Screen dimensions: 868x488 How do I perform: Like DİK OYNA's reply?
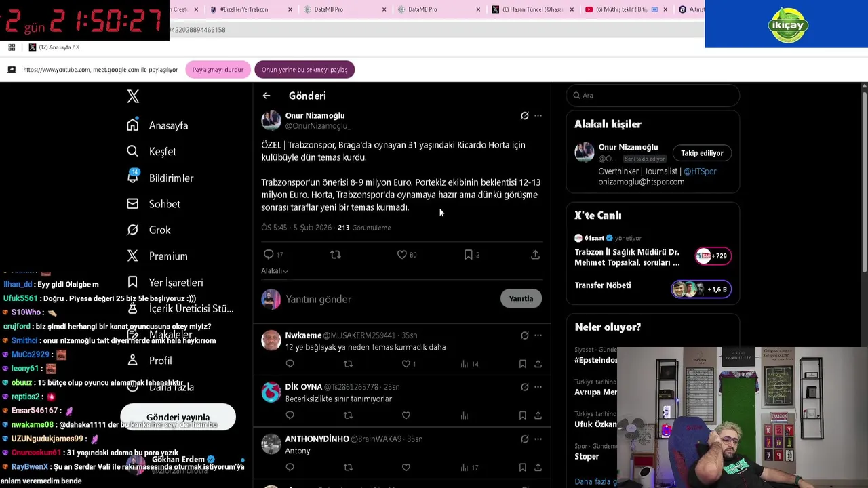coord(406,415)
